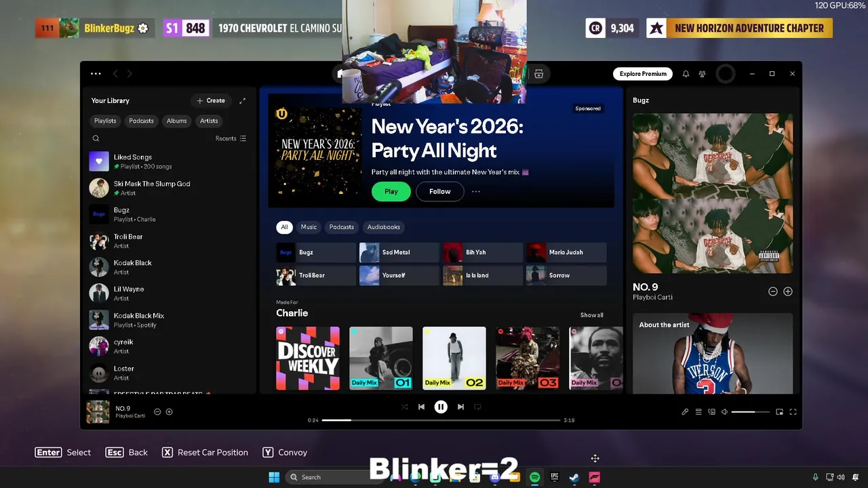Open Friend Activity icon
Viewport: 868px width, 488px height.
click(702, 74)
